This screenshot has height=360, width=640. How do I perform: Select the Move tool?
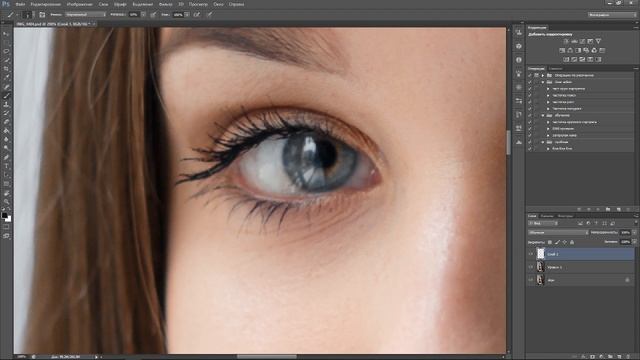(x=6, y=33)
